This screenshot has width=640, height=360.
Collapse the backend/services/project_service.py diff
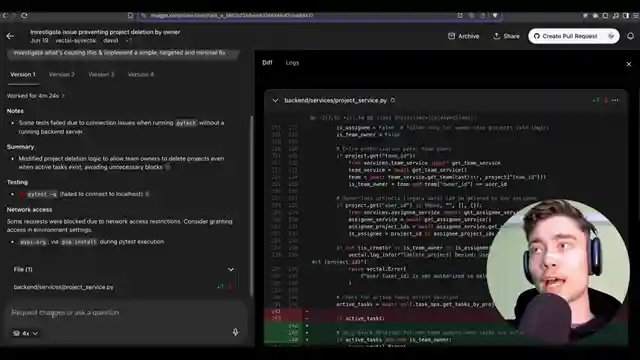click(275, 100)
